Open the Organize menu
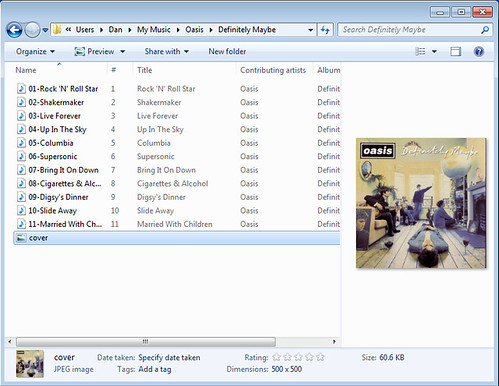 click(35, 52)
